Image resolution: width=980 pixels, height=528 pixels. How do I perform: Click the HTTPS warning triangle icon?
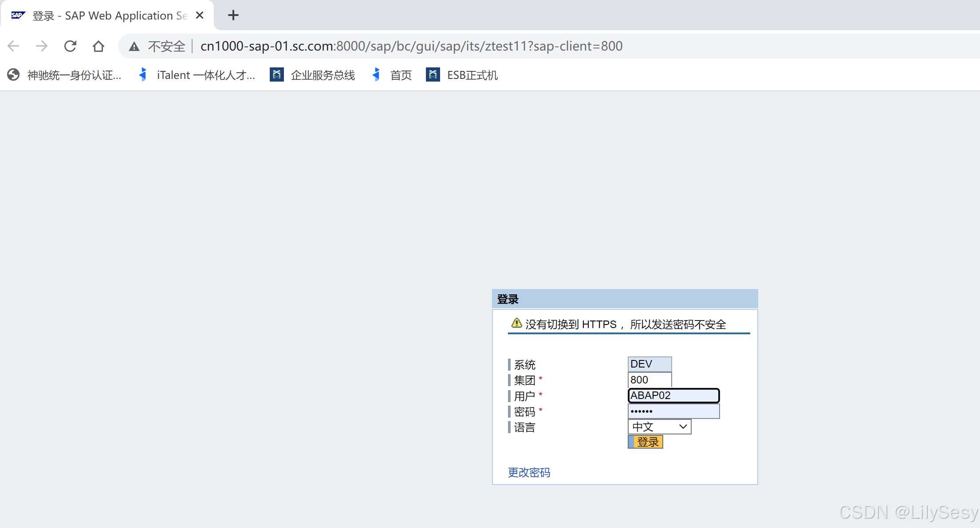tap(516, 324)
